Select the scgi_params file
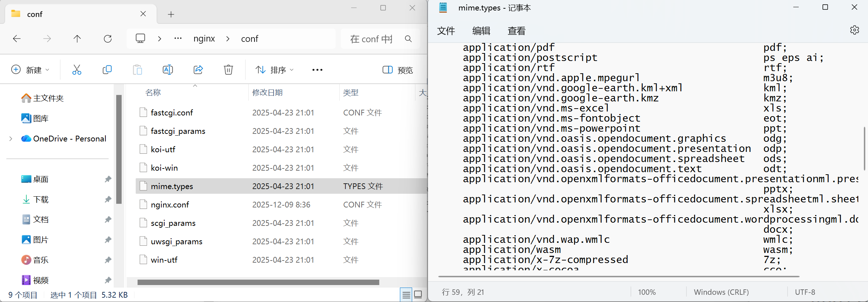The image size is (868, 302). click(173, 223)
